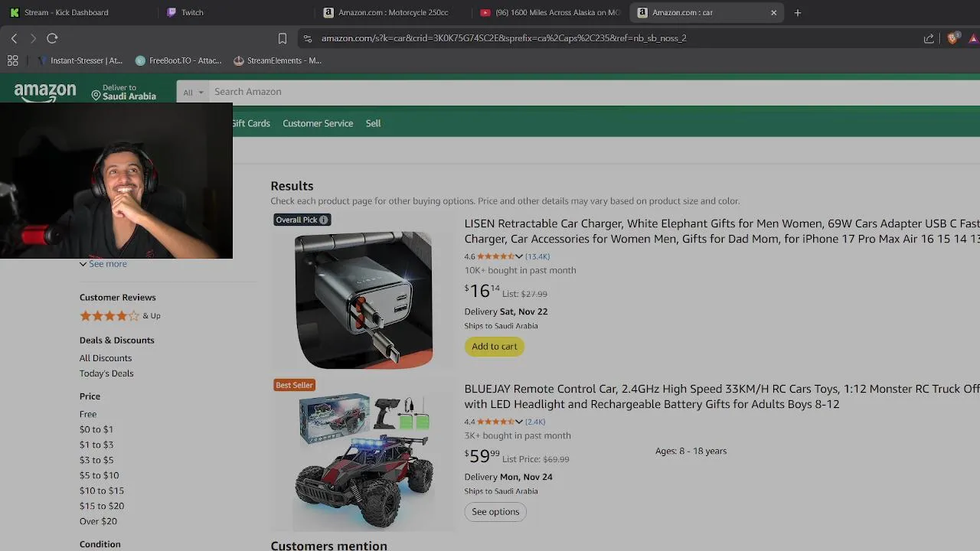The width and height of the screenshot is (980, 551).
Task: Select $3 to $5 price filter
Action: point(96,460)
